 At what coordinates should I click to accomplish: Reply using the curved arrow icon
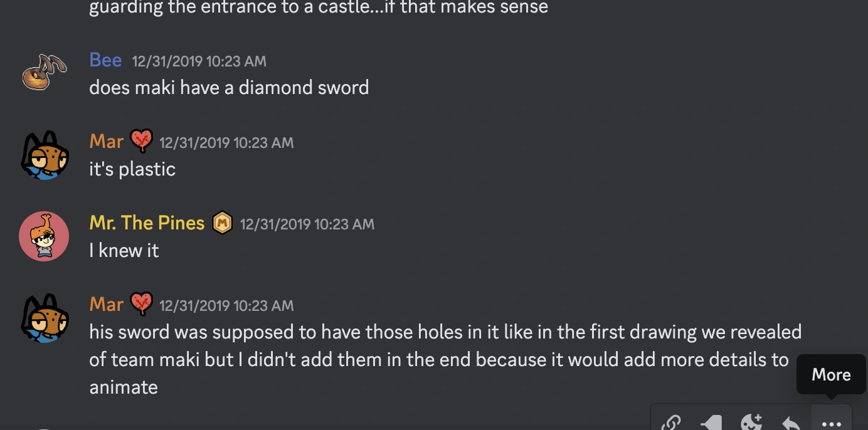click(x=791, y=423)
